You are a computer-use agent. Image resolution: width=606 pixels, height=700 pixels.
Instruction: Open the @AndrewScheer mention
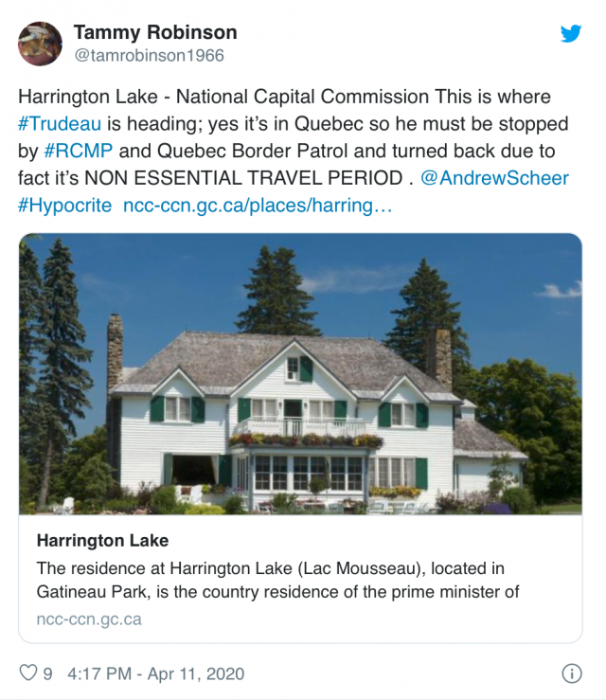click(x=494, y=178)
